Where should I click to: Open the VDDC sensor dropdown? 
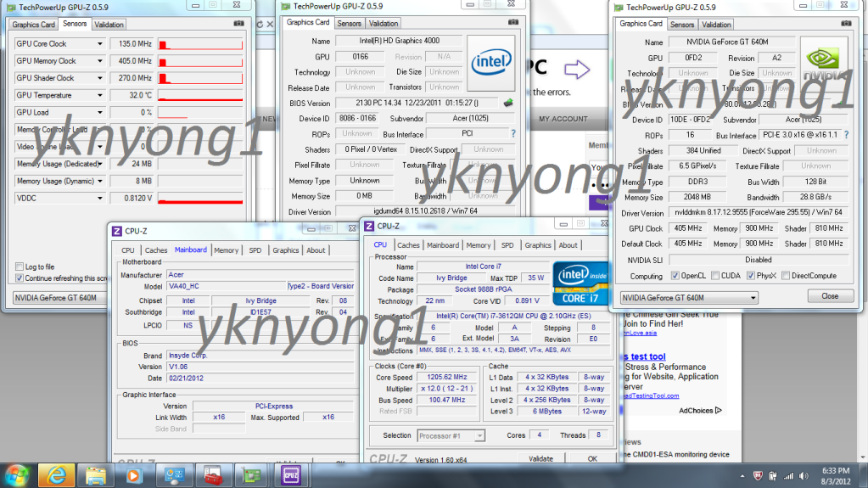[x=99, y=199]
